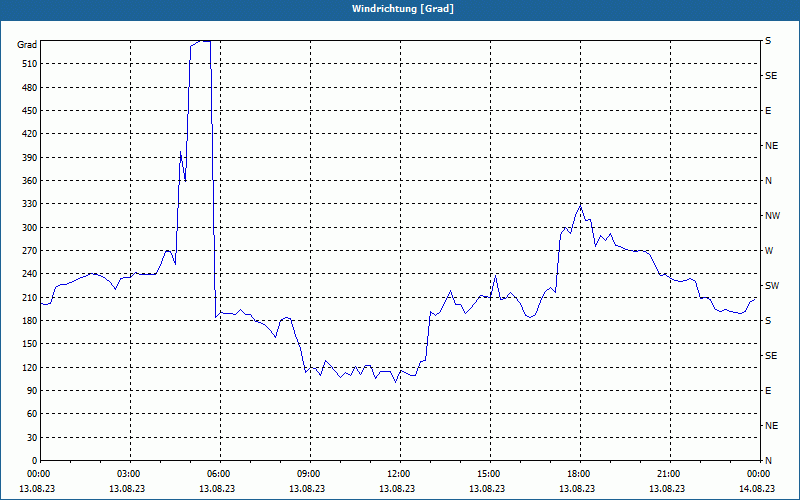Click the "420" y-axis value
The width and height of the screenshot is (800, 500).
29,134
